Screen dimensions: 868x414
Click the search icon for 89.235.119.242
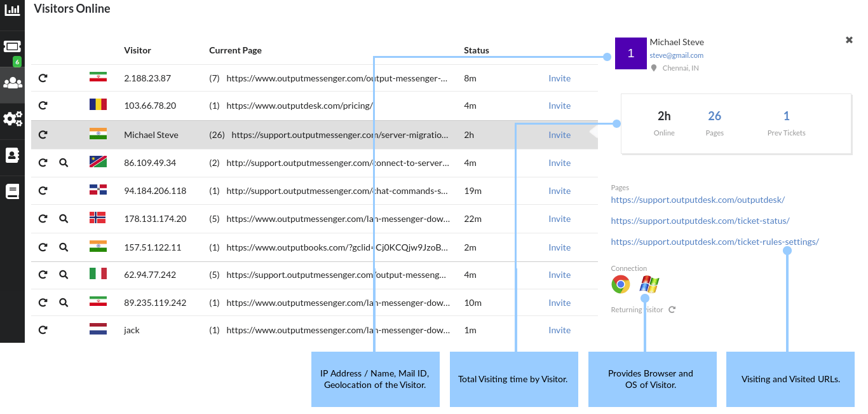click(64, 303)
